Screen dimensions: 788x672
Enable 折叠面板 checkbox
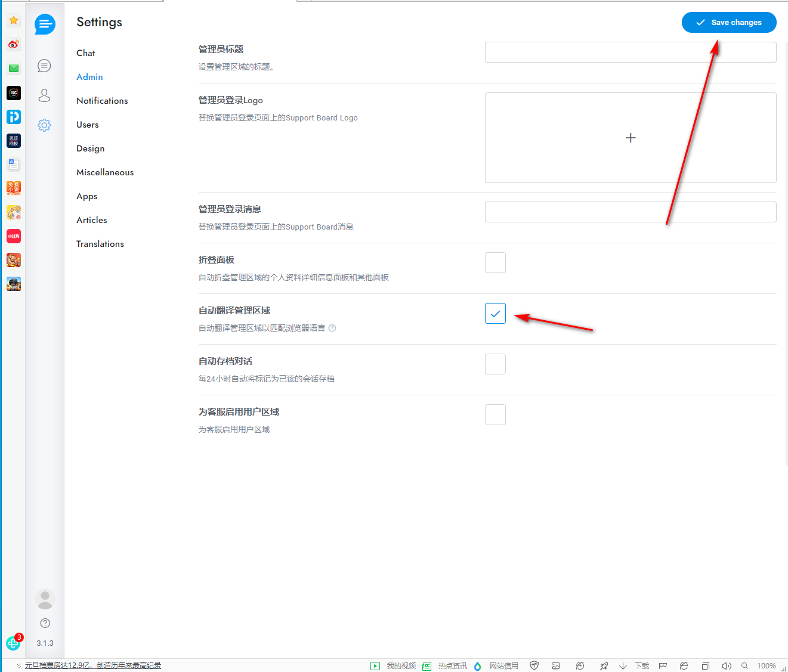[495, 262]
